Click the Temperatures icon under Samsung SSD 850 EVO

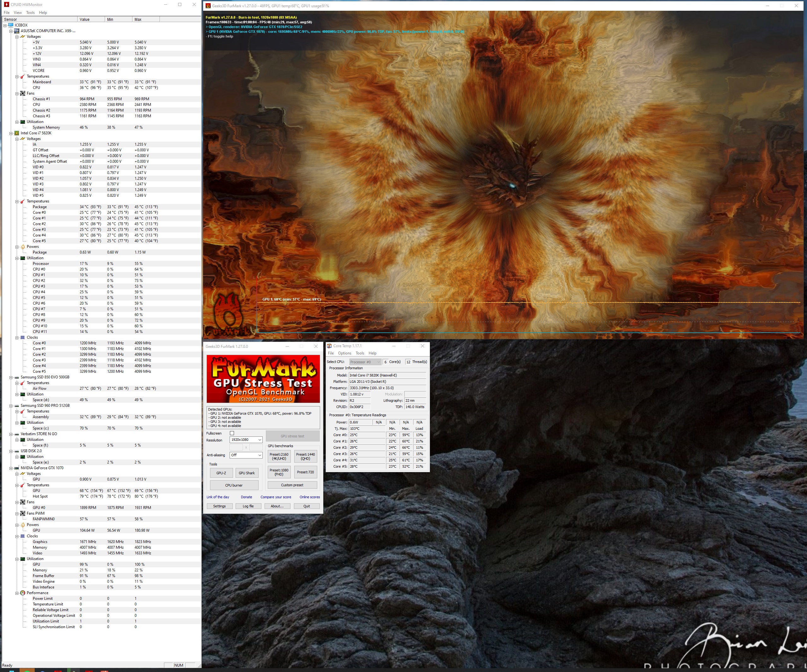click(23, 383)
